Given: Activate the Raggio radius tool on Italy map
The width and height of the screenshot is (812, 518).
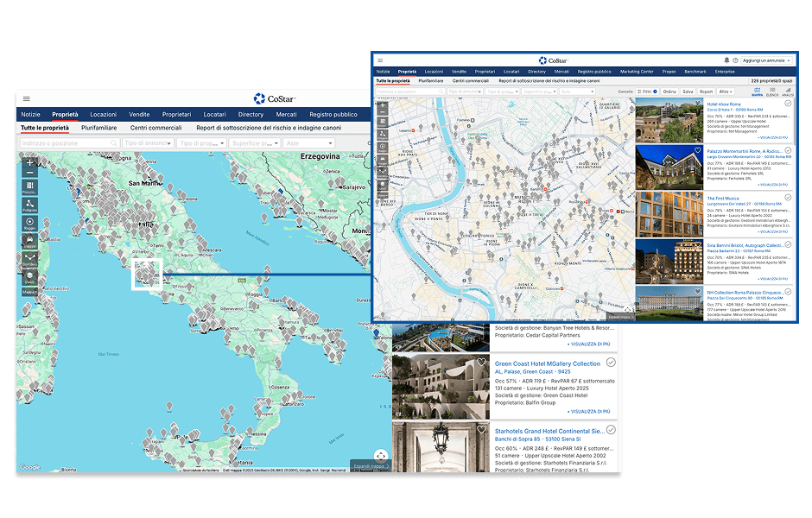Looking at the screenshot, I should click(30, 224).
